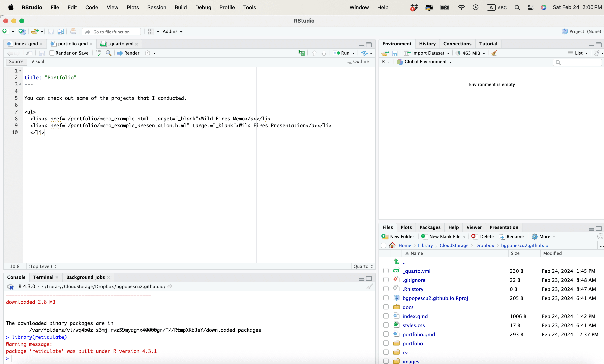Open macOS Spotlight search icon
Viewport: 604px width, 364px height.
point(517,7)
